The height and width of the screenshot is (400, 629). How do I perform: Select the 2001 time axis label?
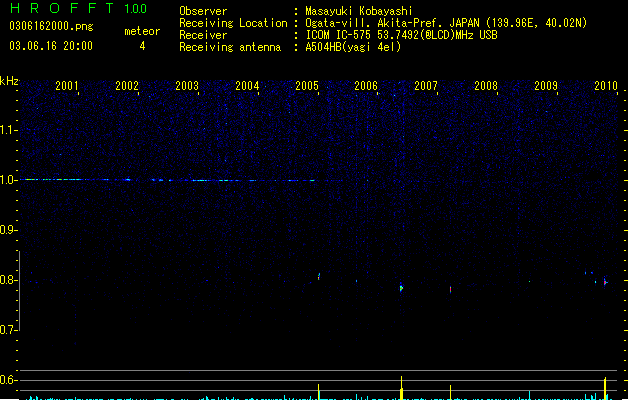pyautogui.click(x=67, y=86)
